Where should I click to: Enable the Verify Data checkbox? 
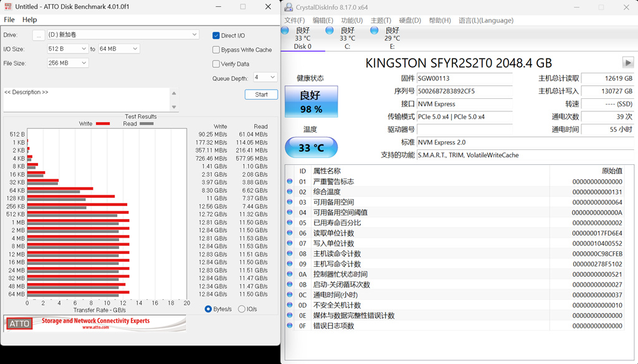click(216, 64)
